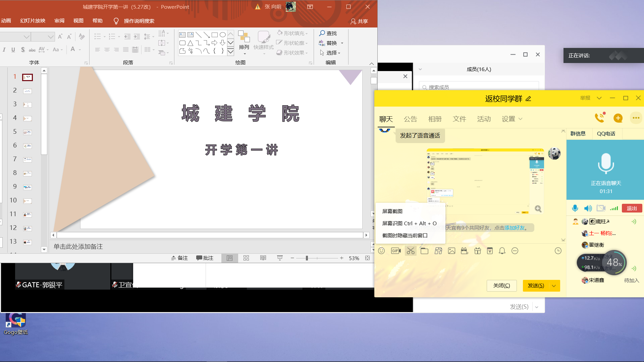Click the red envelope icon in chat toolbar
The image size is (644, 362).
click(490, 251)
